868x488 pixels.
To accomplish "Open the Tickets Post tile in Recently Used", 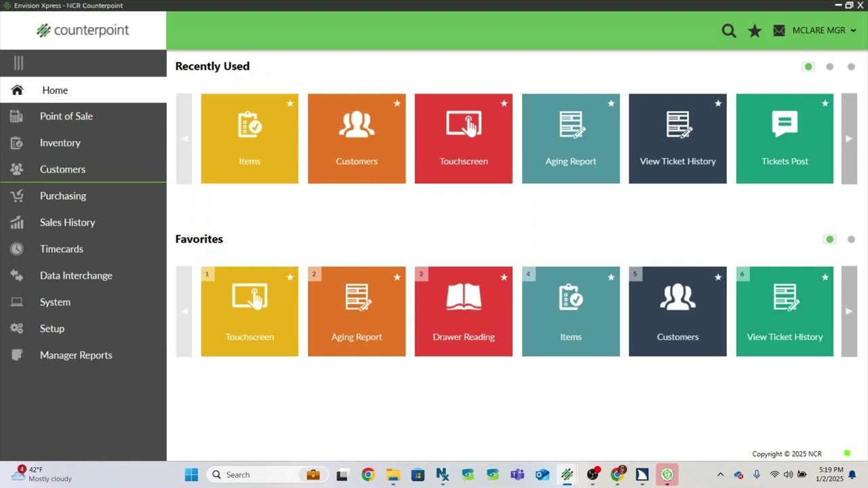I will (785, 138).
